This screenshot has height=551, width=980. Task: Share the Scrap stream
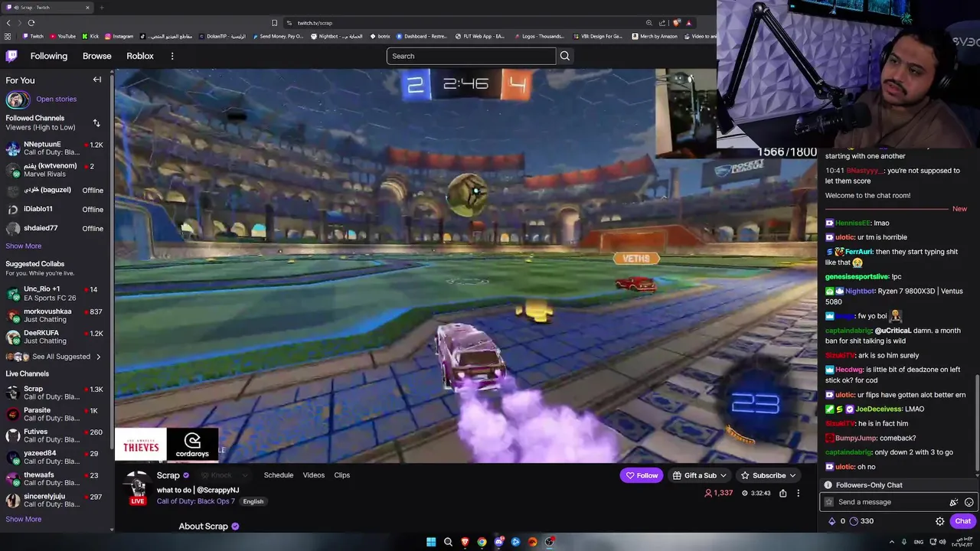[x=782, y=494]
